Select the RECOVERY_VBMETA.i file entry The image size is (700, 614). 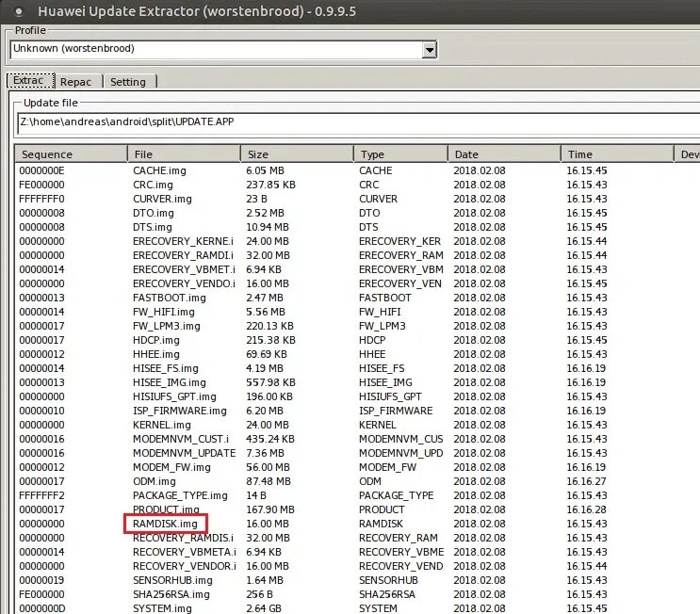tap(185, 553)
